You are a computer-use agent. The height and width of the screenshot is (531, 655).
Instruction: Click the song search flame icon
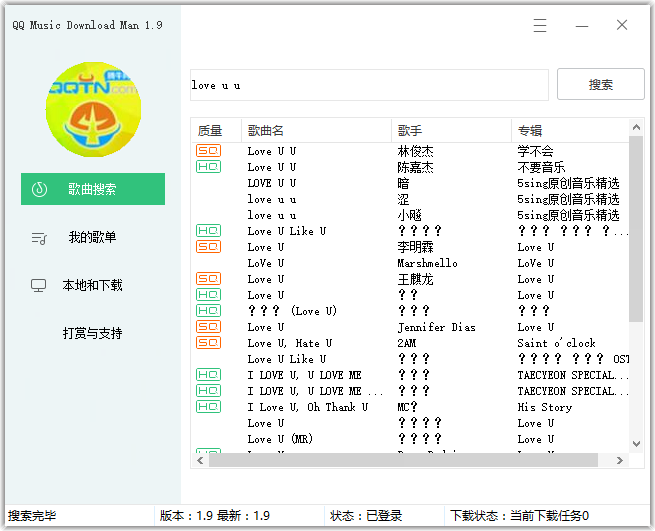[x=40, y=189]
